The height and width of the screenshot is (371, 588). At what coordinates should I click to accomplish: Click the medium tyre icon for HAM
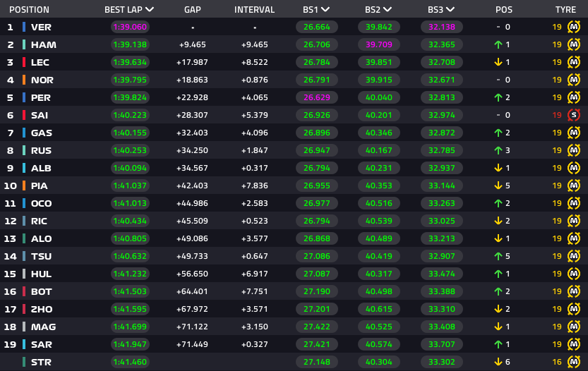click(574, 44)
